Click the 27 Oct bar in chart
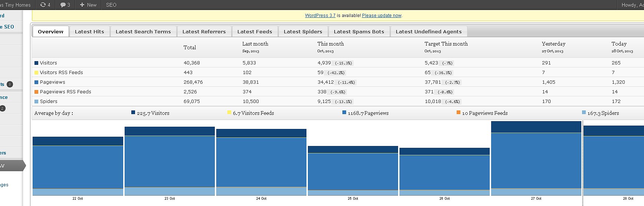The height and width of the screenshot is (206, 644). click(x=536, y=159)
